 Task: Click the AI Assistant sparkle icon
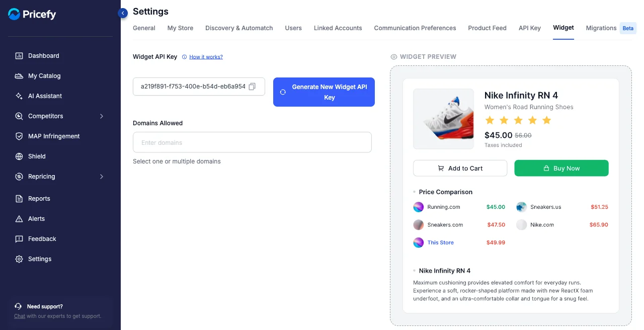tap(19, 96)
